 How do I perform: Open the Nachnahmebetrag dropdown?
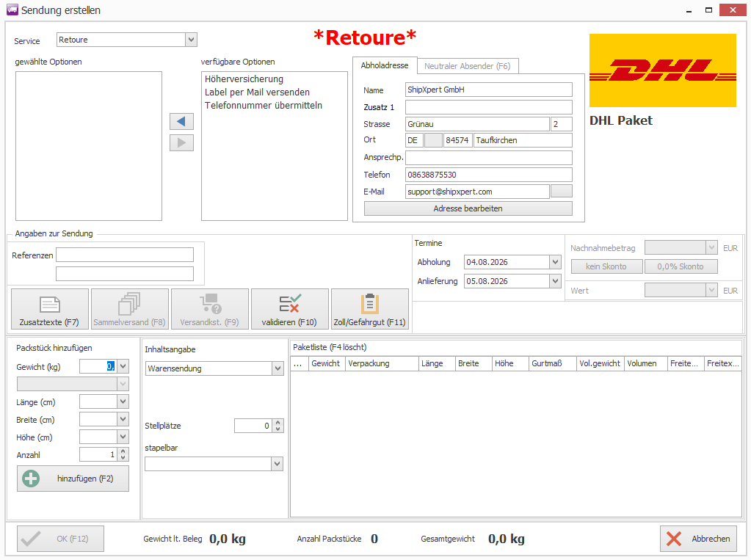(x=712, y=247)
